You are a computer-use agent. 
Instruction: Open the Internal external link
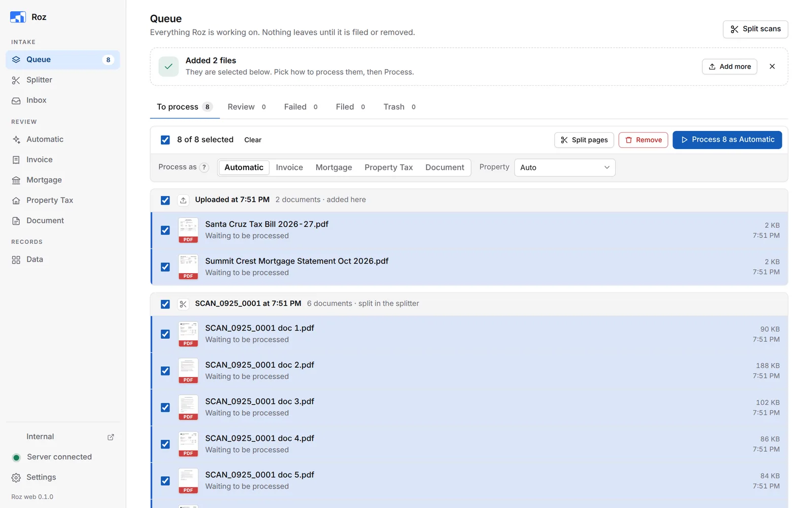[62, 436]
